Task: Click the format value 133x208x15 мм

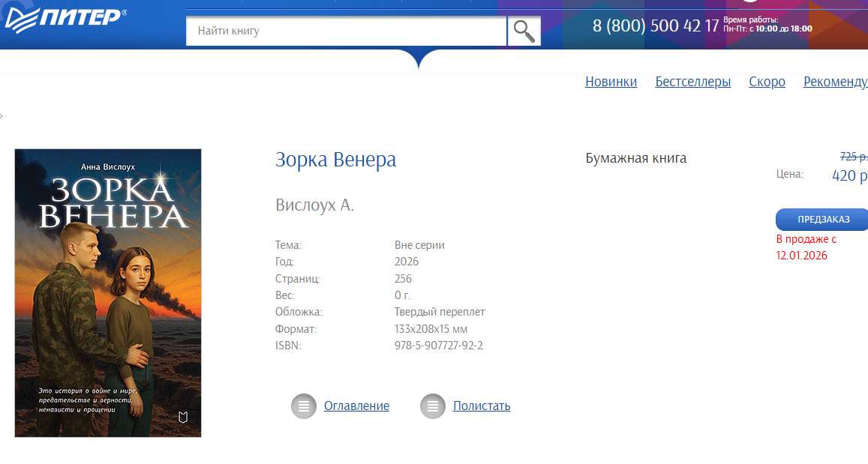Action: click(x=431, y=329)
